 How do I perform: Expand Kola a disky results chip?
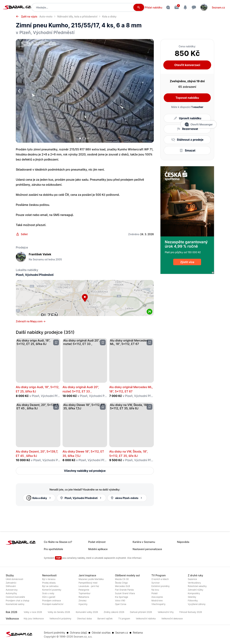pyautogui.click(x=39, y=498)
